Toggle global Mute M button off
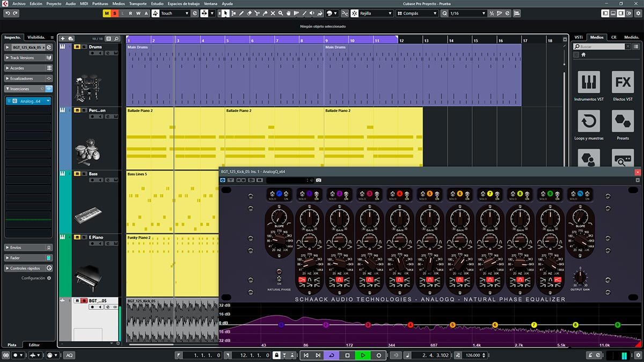This screenshot has width=644, height=362. 107,13
